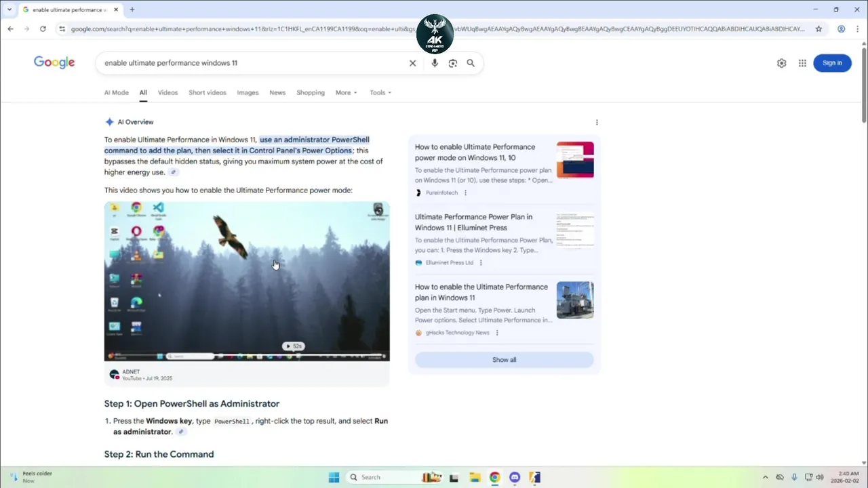Open the Google apps grid icon
Viewport: 868px width, 488px height.
click(x=802, y=63)
